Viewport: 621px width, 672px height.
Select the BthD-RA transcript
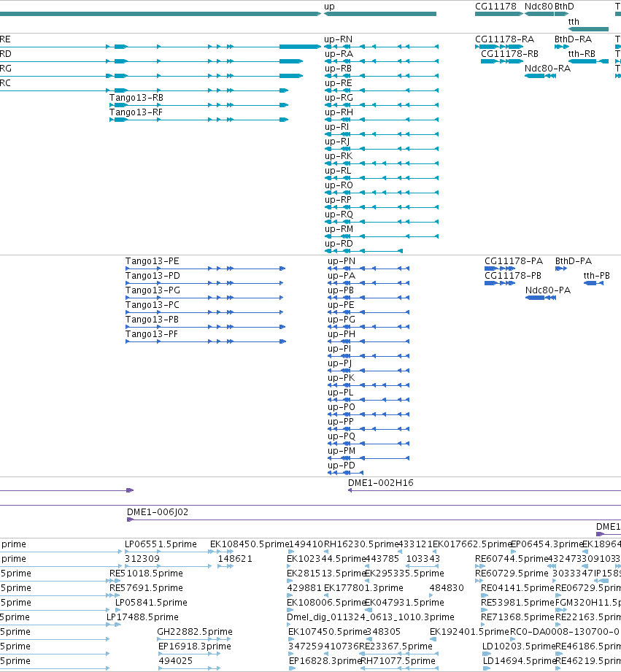pos(573,39)
